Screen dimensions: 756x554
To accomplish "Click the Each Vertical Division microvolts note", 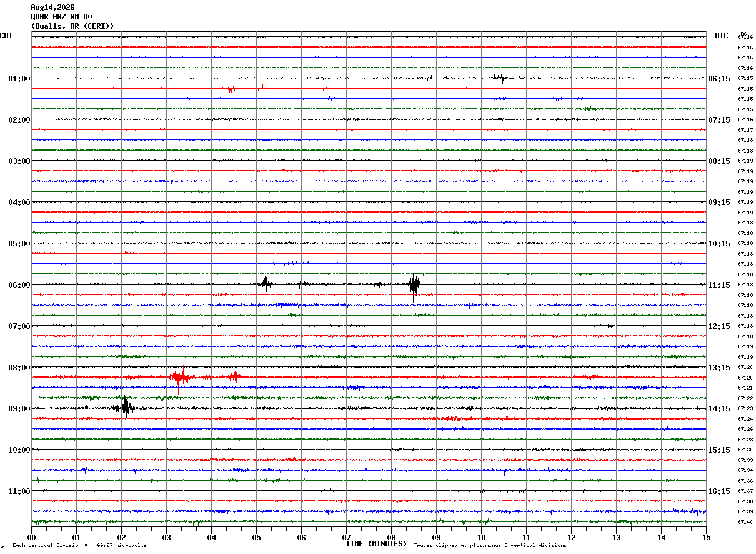I will coord(79,546).
